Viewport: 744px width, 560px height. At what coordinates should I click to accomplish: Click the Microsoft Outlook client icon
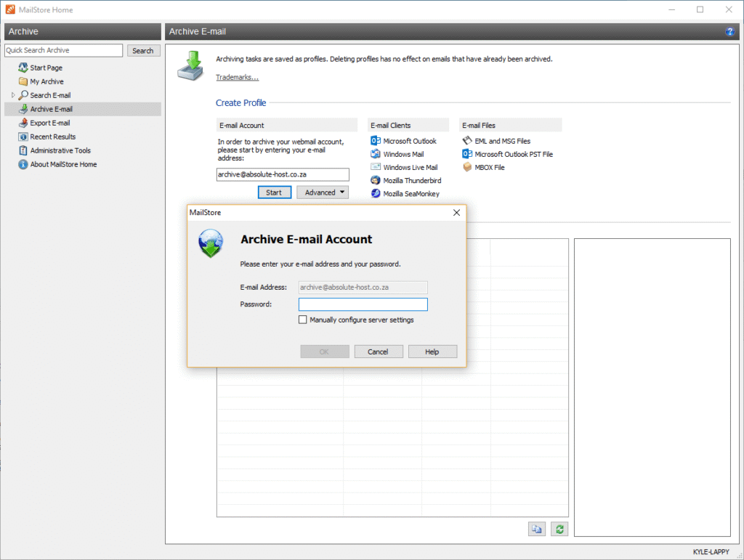pos(376,141)
